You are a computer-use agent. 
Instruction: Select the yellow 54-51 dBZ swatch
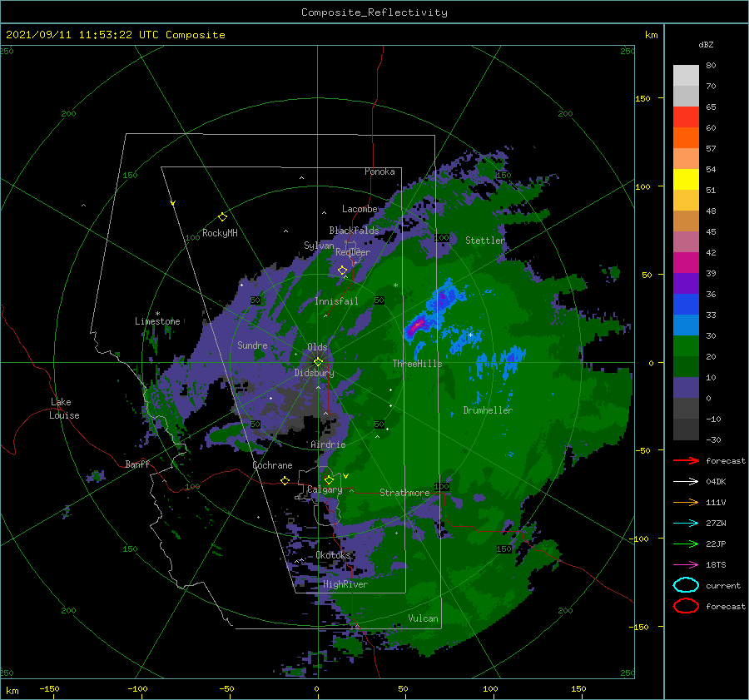click(x=686, y=180)
